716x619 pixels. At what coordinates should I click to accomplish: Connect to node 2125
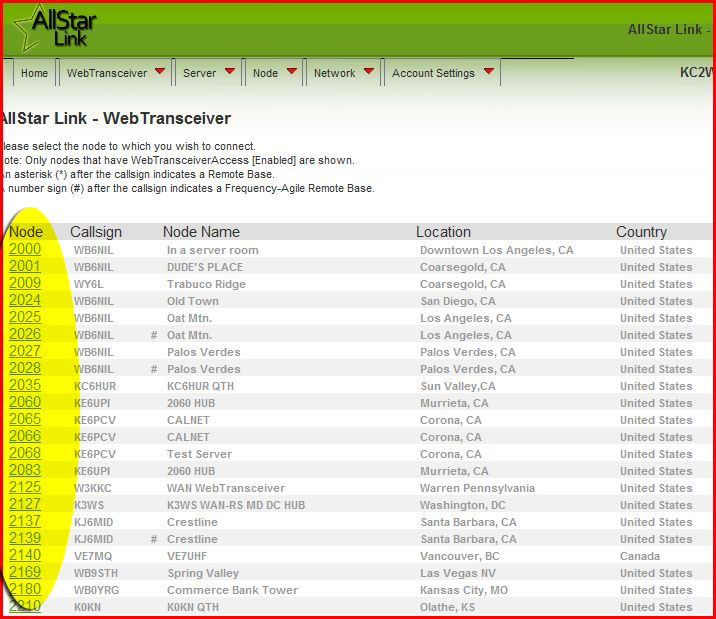pyautogui.click(x=25, y=487)
